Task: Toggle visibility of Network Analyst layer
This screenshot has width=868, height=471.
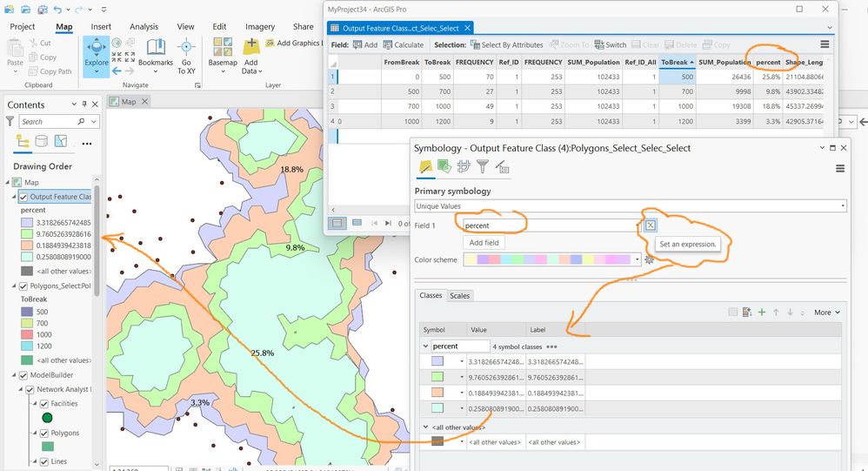Action: [x=30, y=389]
